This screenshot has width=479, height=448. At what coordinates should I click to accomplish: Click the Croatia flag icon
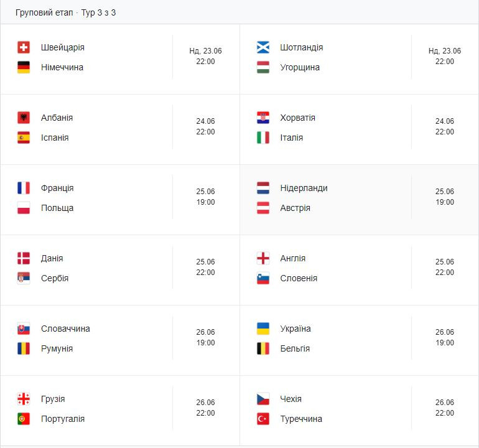[x=263, y=118]
